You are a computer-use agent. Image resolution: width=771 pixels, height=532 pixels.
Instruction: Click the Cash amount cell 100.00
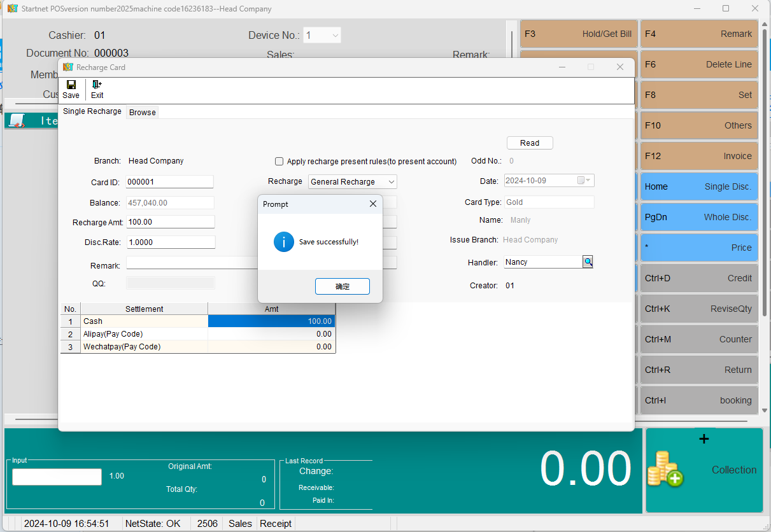(271, 321)
